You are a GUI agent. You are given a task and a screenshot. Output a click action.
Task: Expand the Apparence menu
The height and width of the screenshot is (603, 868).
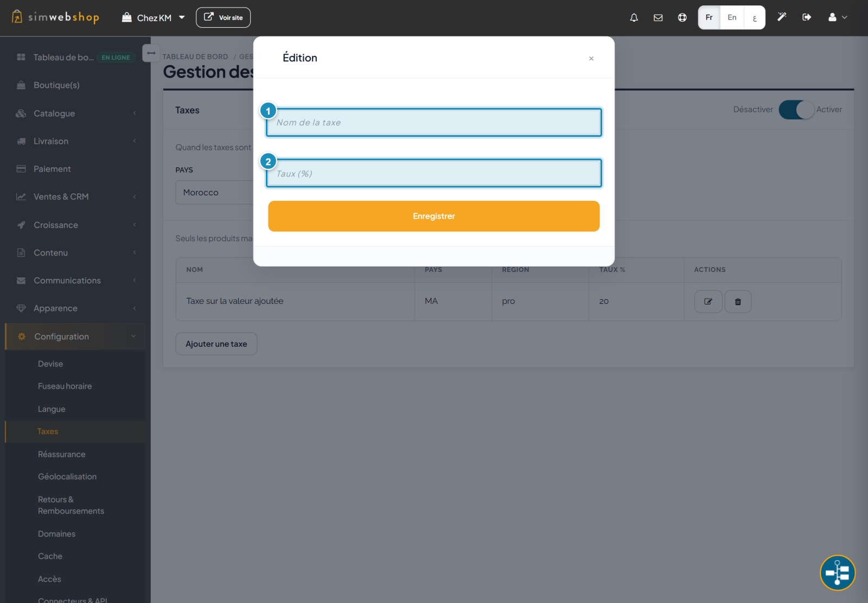[x=75, y=308]
